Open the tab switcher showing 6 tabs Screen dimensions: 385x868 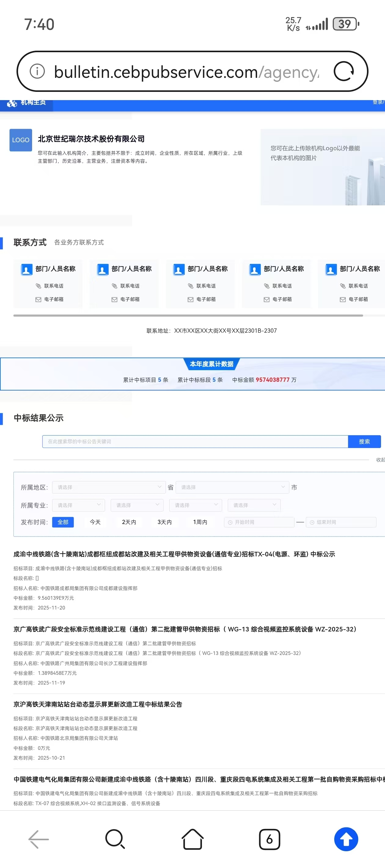(x=269, y=839)
